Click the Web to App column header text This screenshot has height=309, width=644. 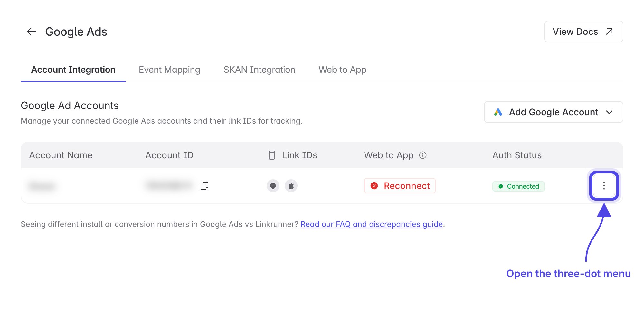pos(389,155)
